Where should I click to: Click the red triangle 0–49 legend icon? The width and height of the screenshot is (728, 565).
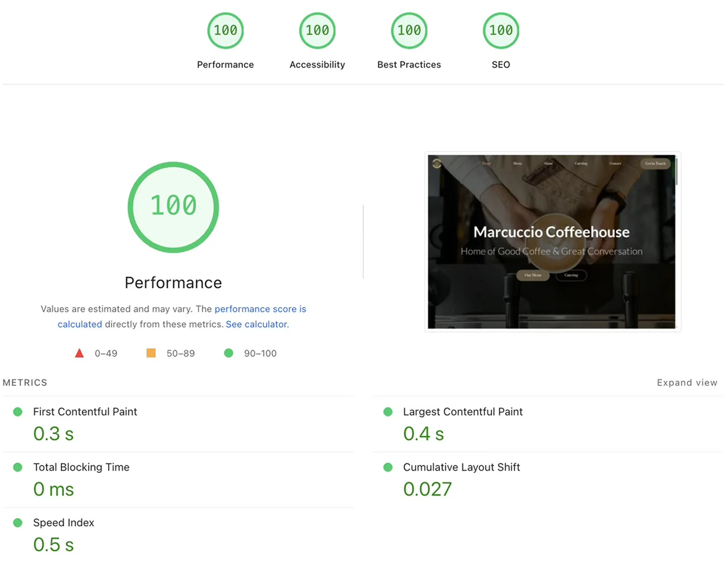pos(80,353)
